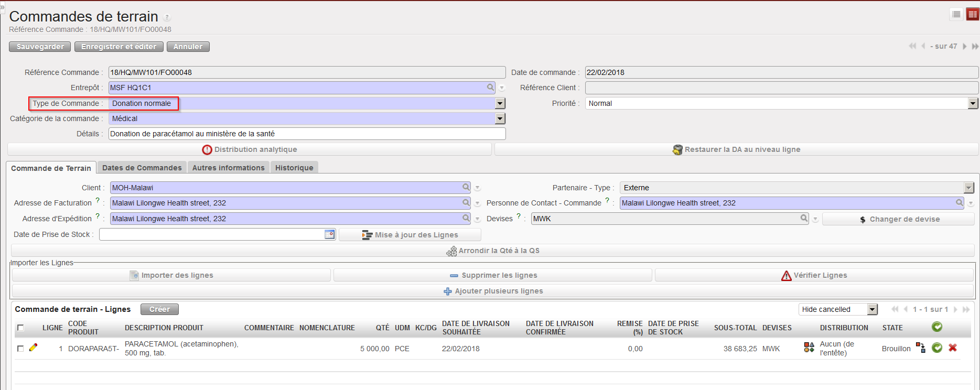The width and height of the screenshot is (980, 390).
Task: Open the Historique tab
Action: (294, 168)
